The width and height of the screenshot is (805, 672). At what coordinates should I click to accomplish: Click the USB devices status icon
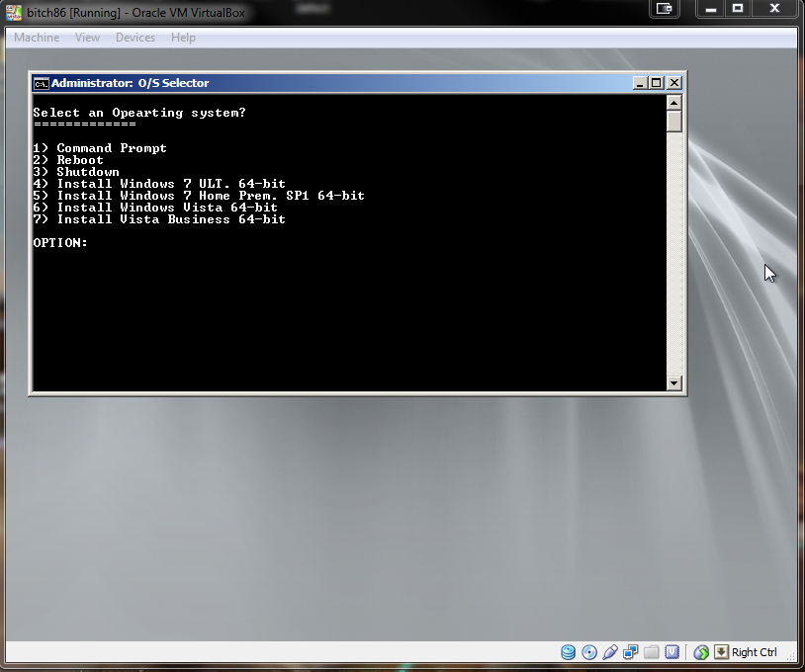coord(610,652)
